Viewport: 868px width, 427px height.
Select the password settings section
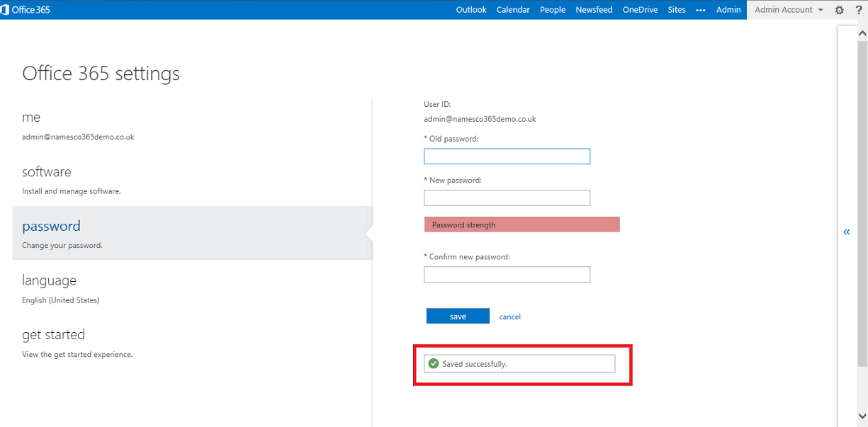point(192,233)
